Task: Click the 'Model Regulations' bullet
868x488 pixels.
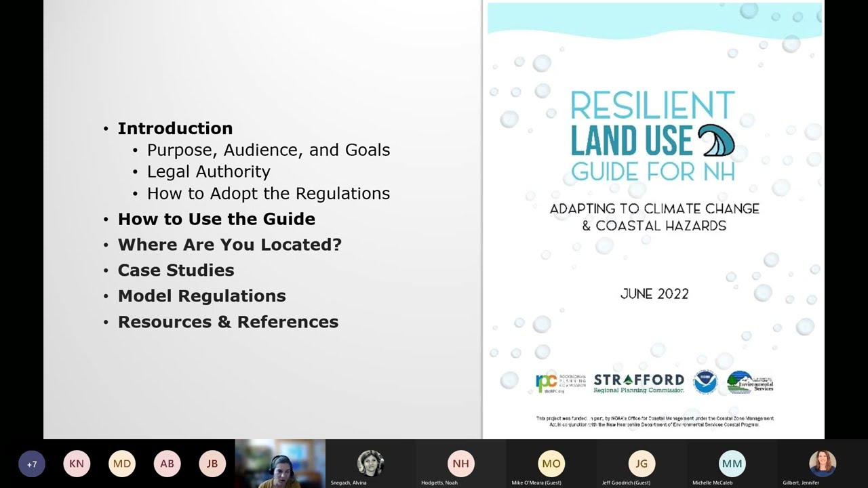Action: tap(202, 296)
